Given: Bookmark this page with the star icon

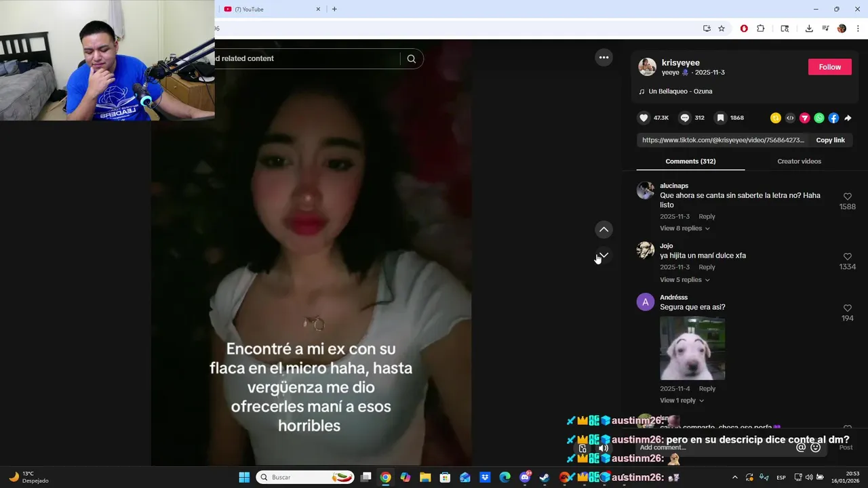Looking at the screenshot, I should (722, 28).
